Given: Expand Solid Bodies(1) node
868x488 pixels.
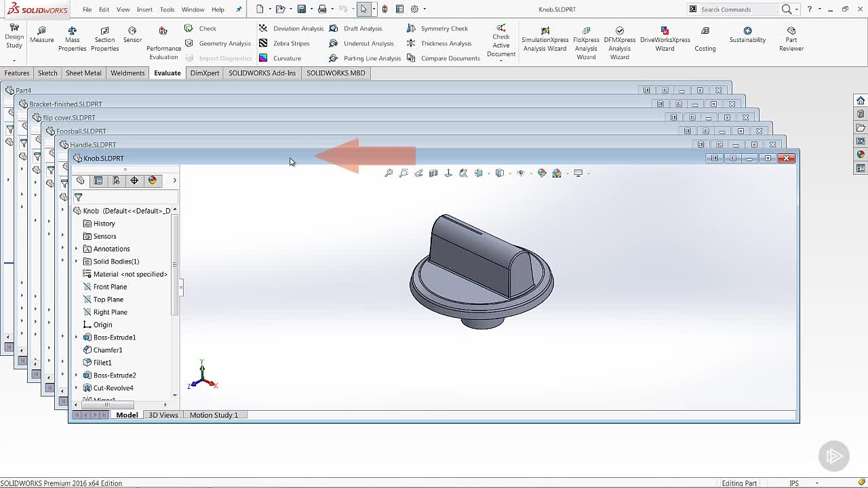Looking at the screenshot, I should (x=77, y=262).
